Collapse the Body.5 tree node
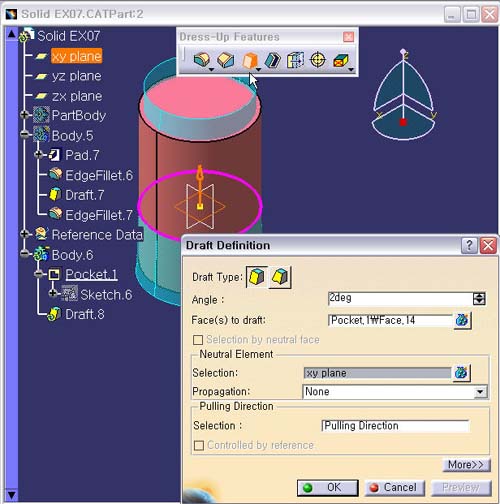The image size is (500, 504). (24, 135)
